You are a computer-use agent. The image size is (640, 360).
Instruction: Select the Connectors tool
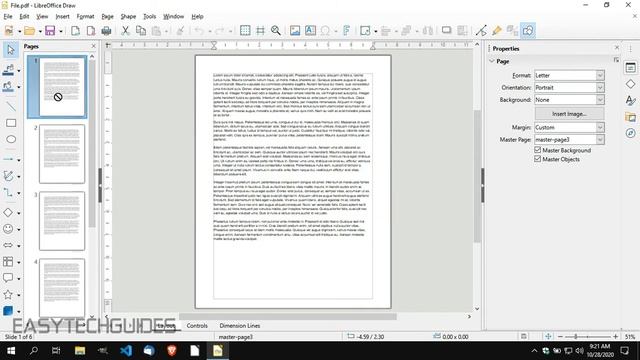coord(8,192)
